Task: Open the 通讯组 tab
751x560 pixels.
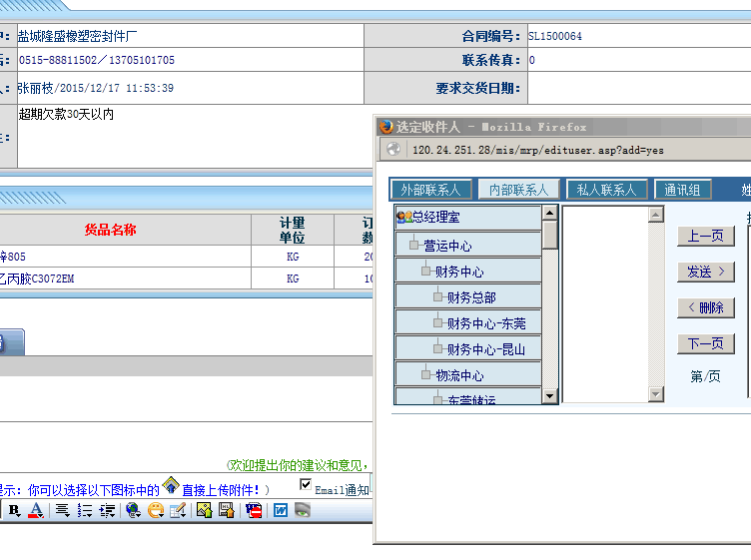Action: click(x=682, y=190)
